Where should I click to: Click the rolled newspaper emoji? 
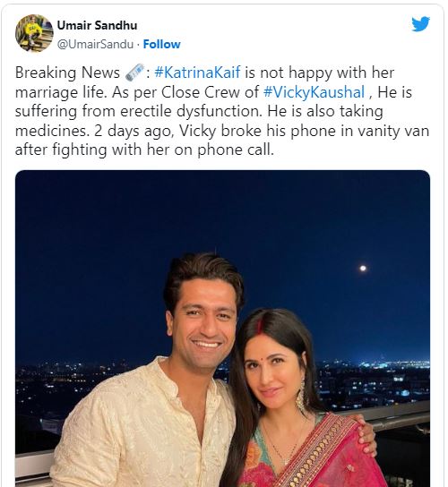[134, 73]
